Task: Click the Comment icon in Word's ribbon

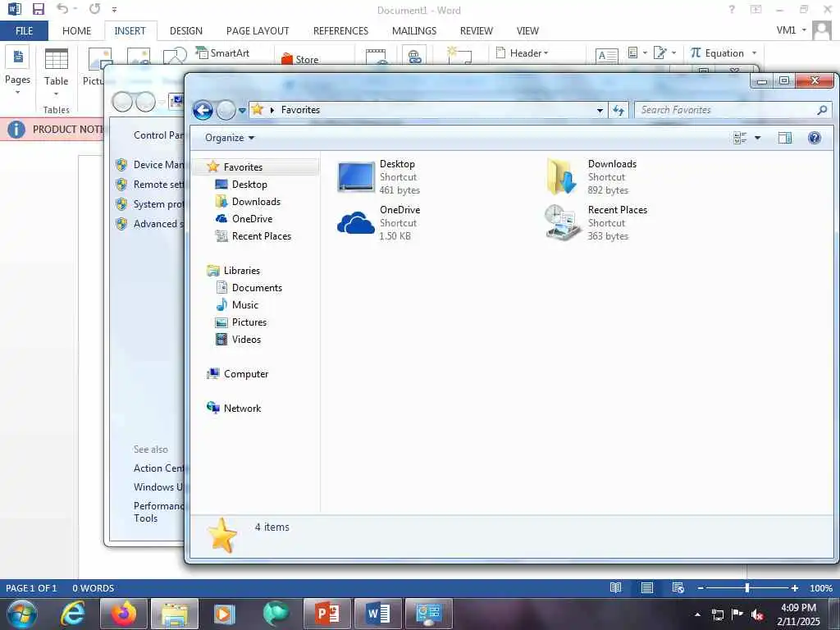Action: pyautogui.click(x=459, y=55)
